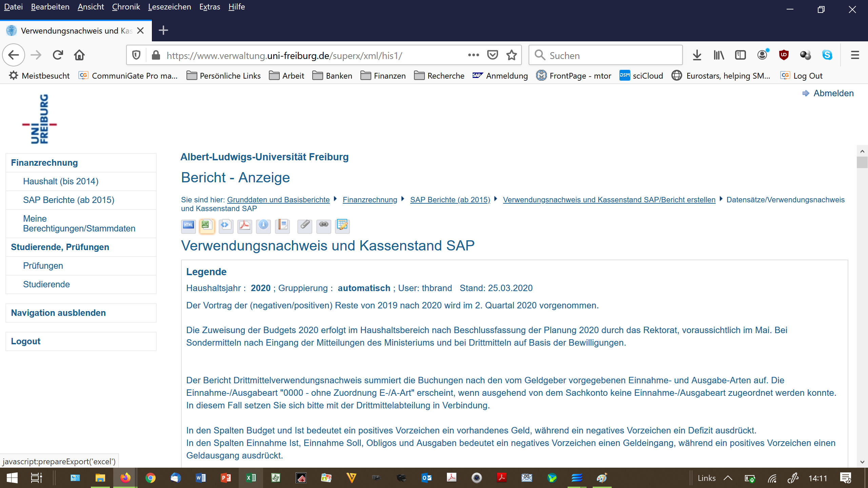Reload the current page
Screen dimensions: 868x488
coord(58,55)
